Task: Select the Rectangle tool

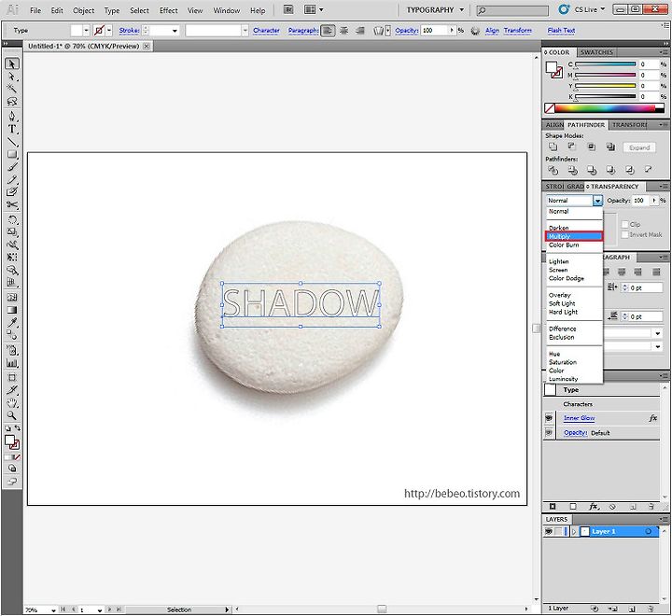Action: point(12,154)
